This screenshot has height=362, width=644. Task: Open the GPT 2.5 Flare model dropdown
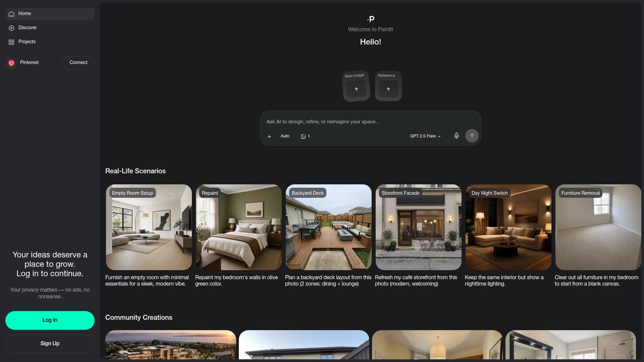[x=425, y=136]
